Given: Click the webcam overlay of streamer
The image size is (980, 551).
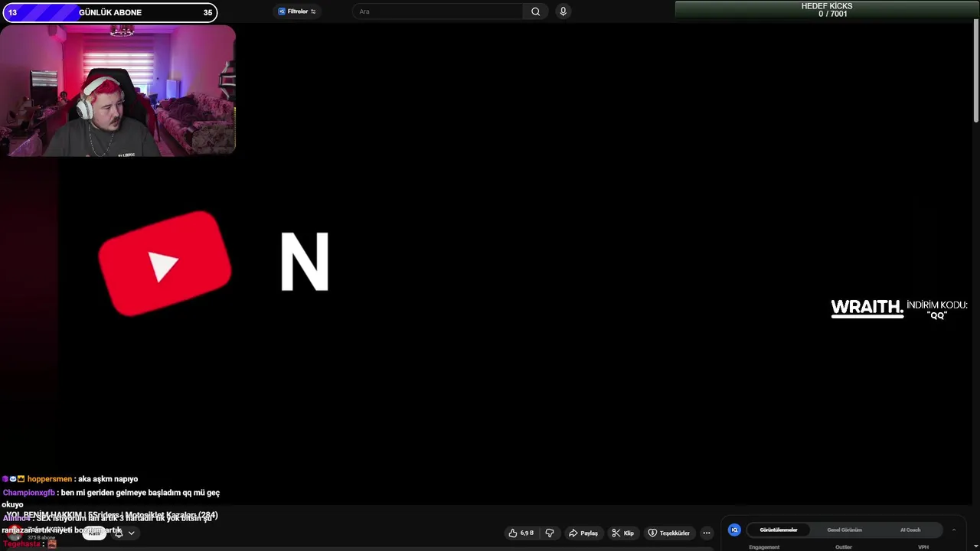Looking at the screenshot, I should 118,90.
